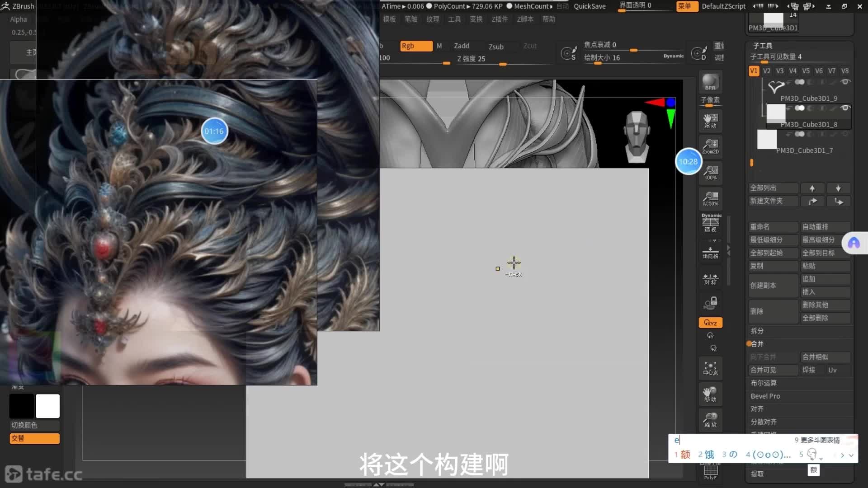Toggle eye icon of PM3D_Cube3D1_8
868x488 pixels.
click(x=845, y=108)
